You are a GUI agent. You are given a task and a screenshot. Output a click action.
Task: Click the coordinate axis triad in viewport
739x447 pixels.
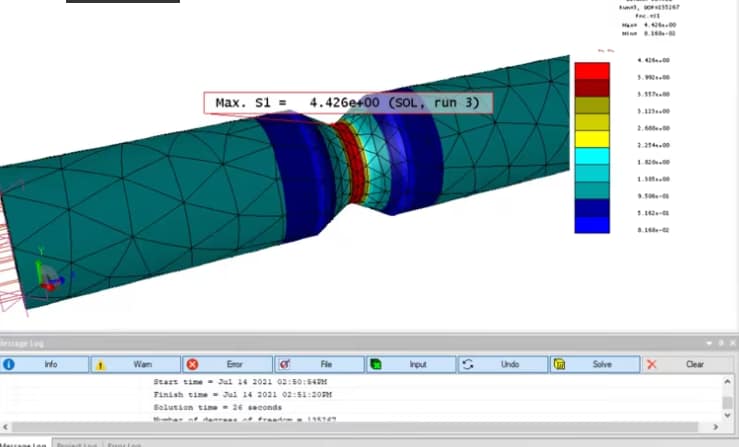coord(43,276)
